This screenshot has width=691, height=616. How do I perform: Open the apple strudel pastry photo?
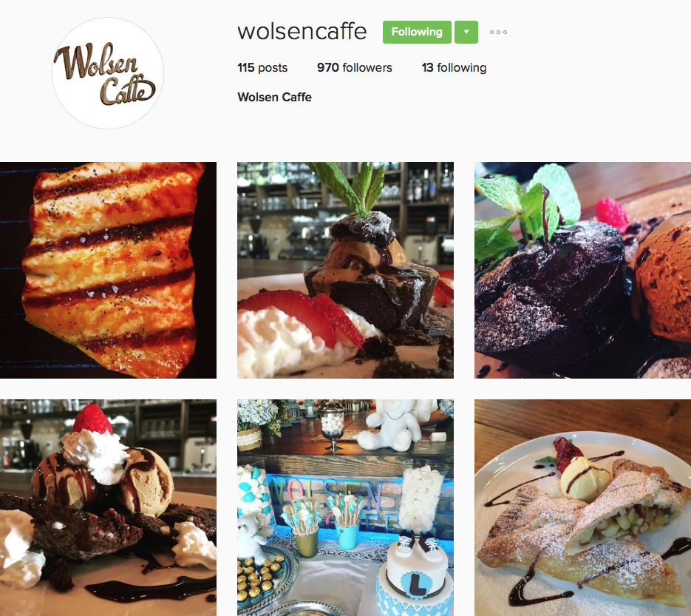(x=582, y=507)
